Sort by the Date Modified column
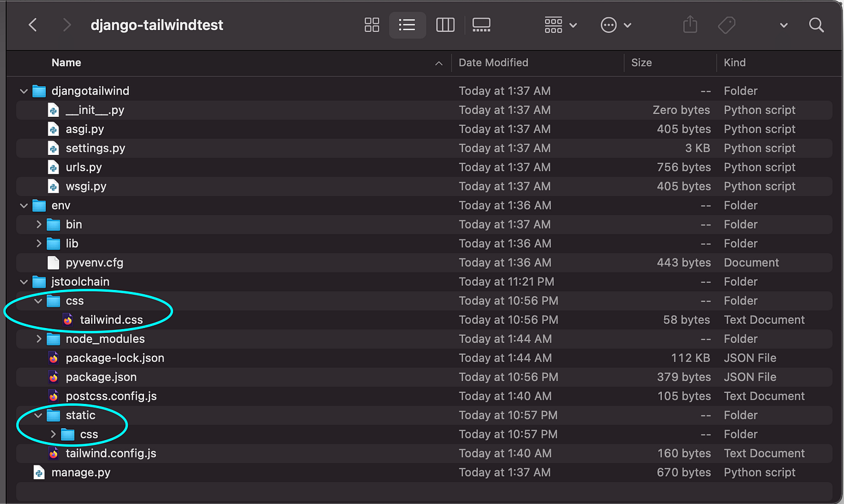Viewport: 844px width, 504px height. (x=493, y=63)
